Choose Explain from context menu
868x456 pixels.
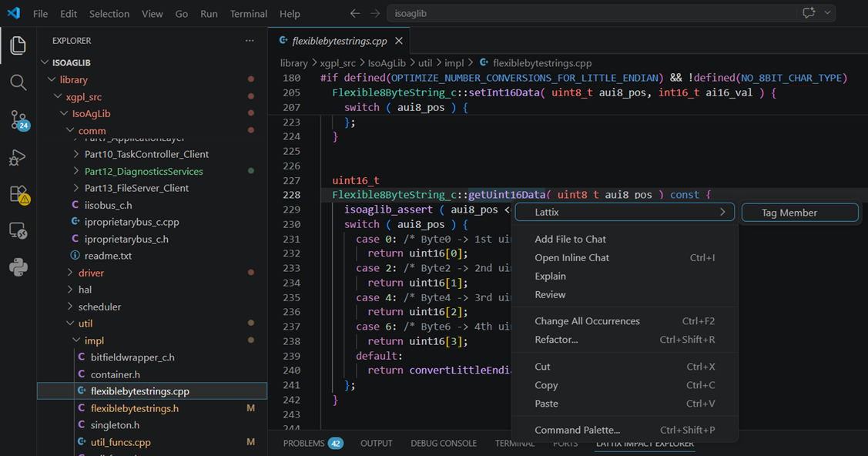(x=625, y=276)
